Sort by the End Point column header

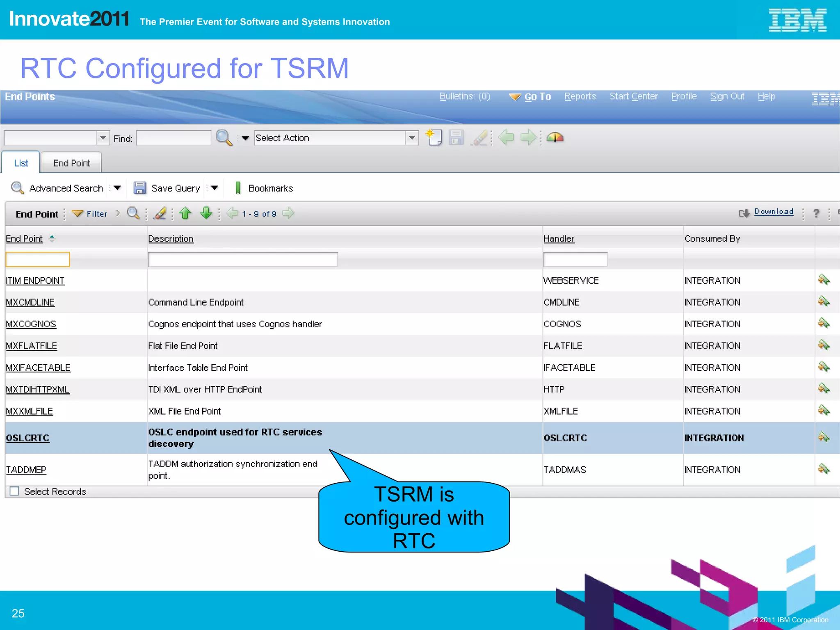click(24, 239)
